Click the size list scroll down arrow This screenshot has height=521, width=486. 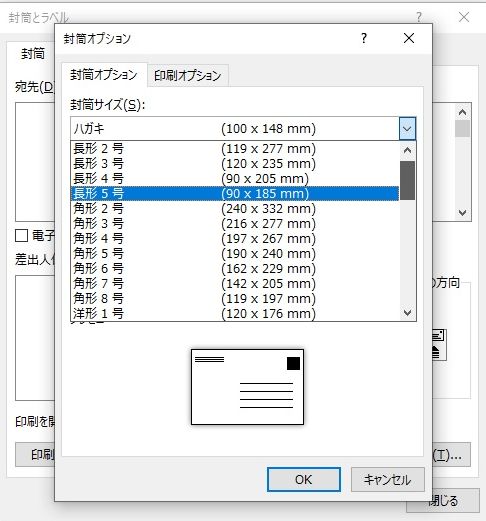(407, 312)
